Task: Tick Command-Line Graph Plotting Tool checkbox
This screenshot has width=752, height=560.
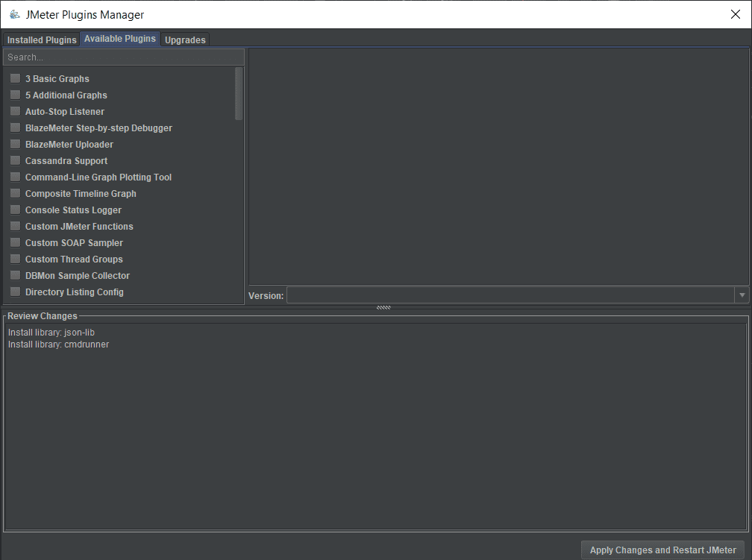Action: point(16,177)
